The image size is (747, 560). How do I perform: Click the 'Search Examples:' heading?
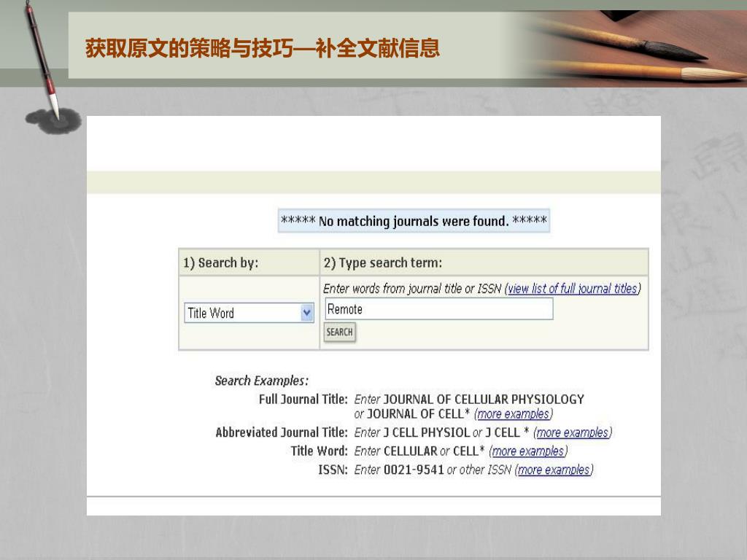click(x=262, y=381)
